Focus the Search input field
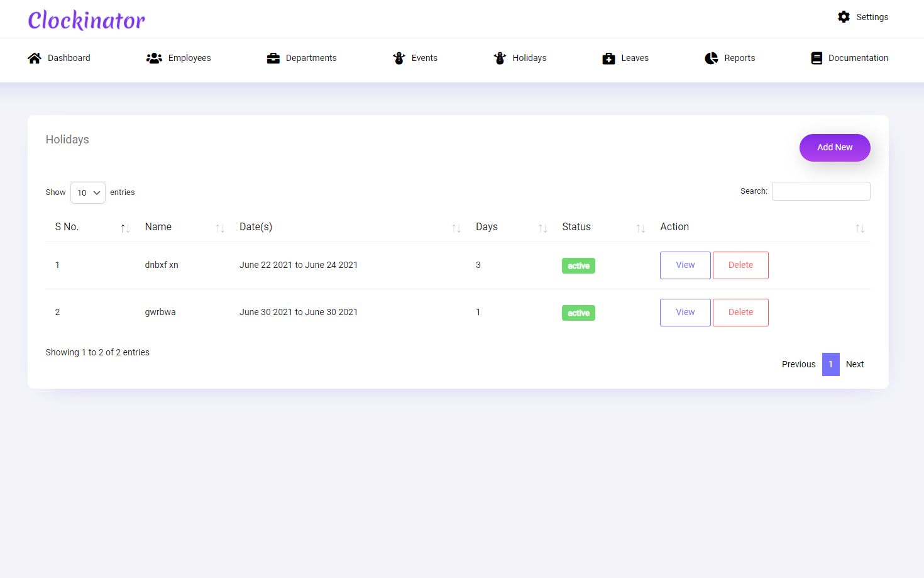Image resolution: width=924 pixels, height=578 pixels. point(821,191)
